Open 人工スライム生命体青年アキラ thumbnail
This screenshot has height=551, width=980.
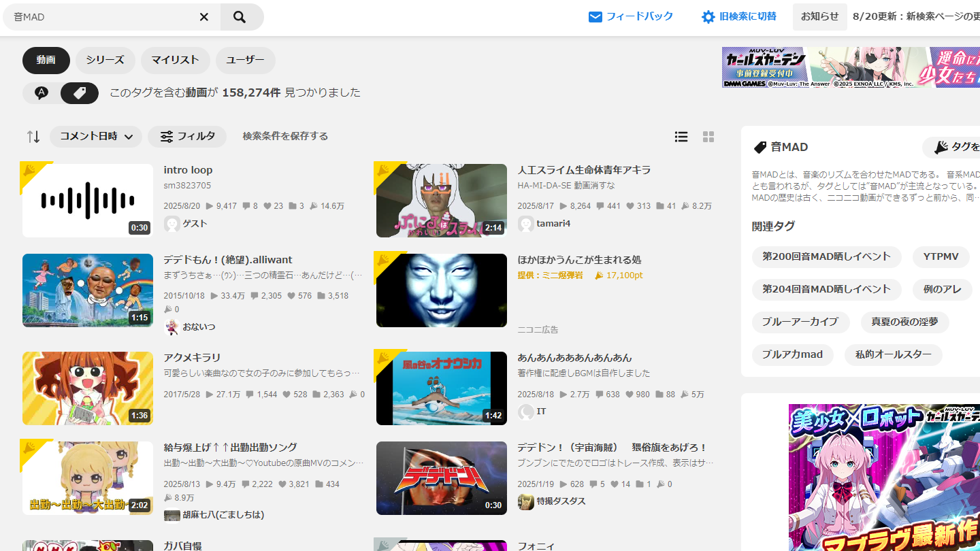click(x=442, y=201)
